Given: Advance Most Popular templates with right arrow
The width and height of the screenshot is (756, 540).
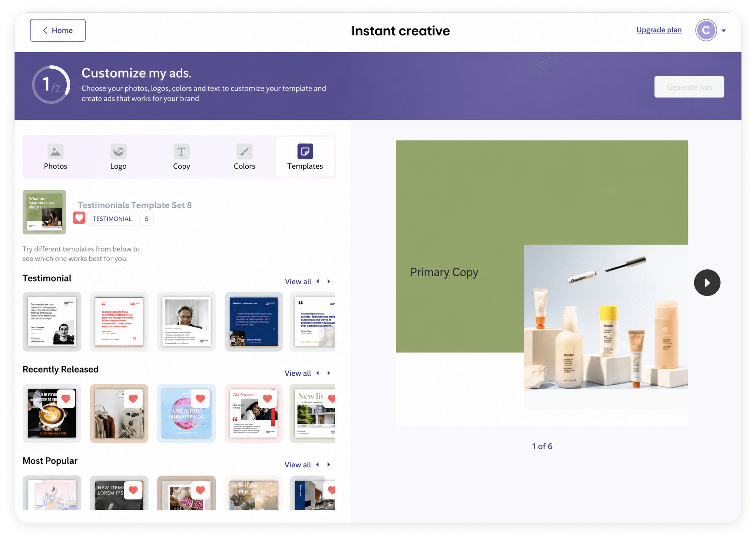Looking at the screenshot, I should [x=329, y=465].
